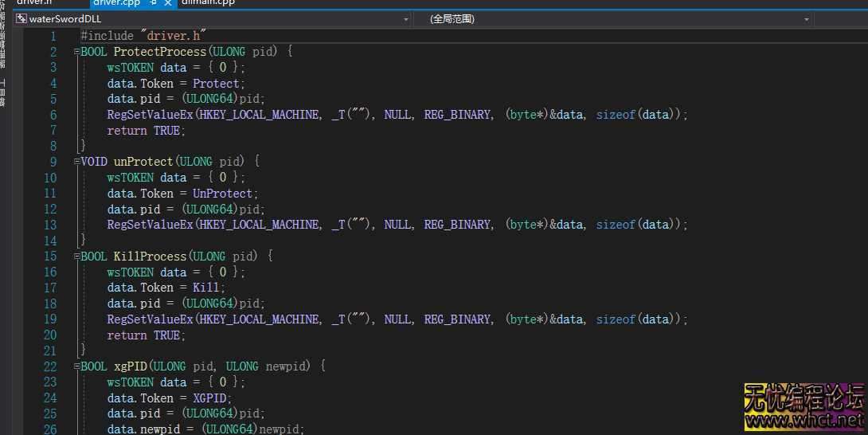
Task: Place cursor on the #include "driver.h" line
Action: [143, 36]
